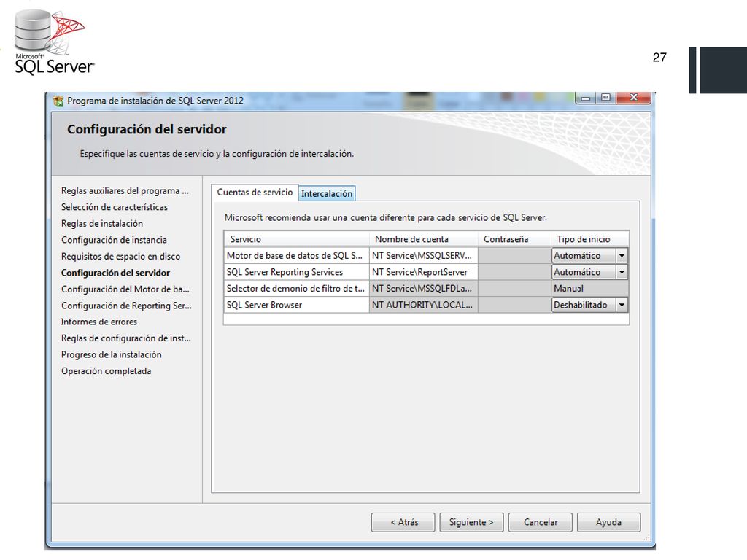This screenshot has width=747, height=560.
Task: Close the SQL Server 2012 installer window
Action: coord(634,98)
